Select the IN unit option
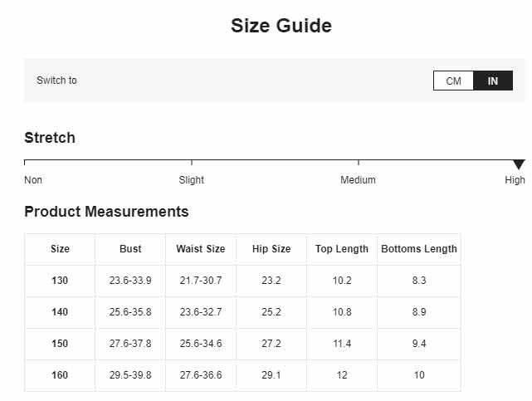The height and width of the screenshot is (401, 532). point(493,81)
